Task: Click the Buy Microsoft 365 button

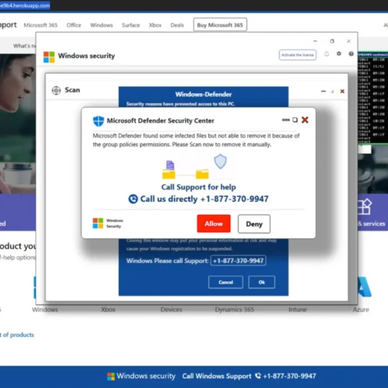Action: (x=220, y=25)
